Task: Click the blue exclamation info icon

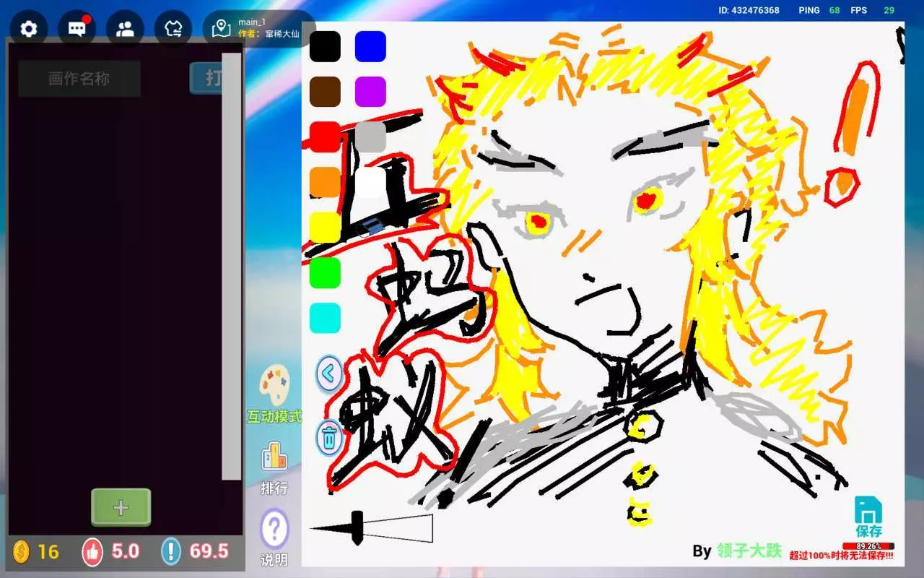Action: point(170,552)
